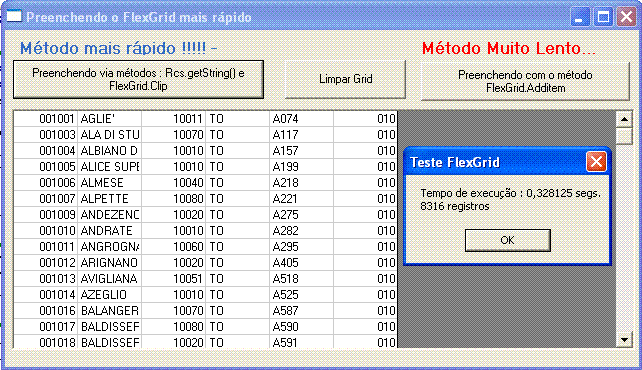
Task: Select the TO cell in ALPETTE row
Action: [x=237, y=199]
